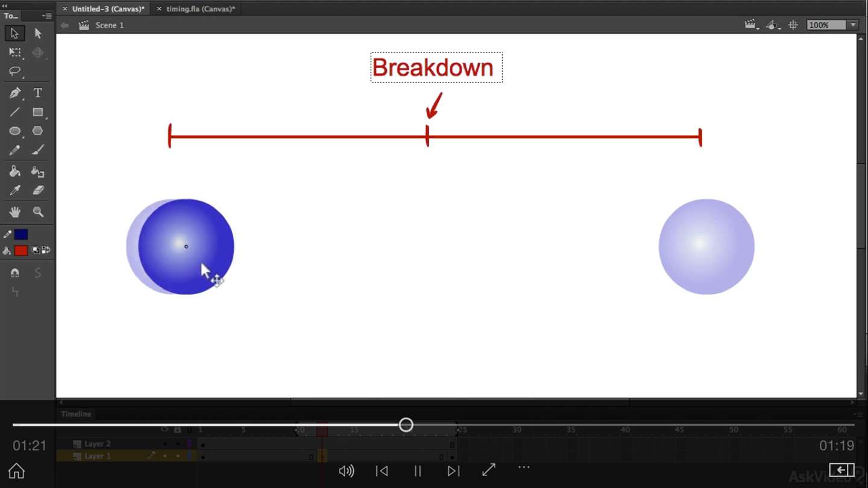Select the Paint Bucket tool
This screenshot has height=488, width=868.
tap(14, 172)
